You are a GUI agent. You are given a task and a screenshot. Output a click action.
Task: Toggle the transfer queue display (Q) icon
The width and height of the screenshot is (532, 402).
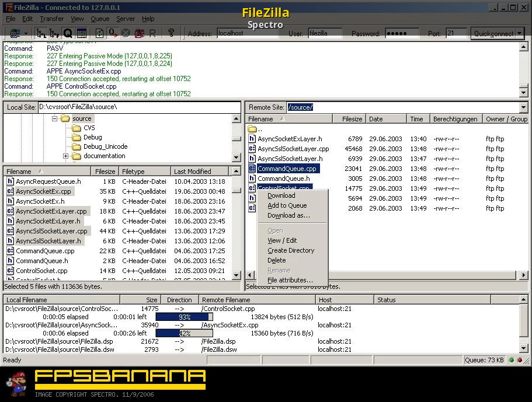coord(68,33)
